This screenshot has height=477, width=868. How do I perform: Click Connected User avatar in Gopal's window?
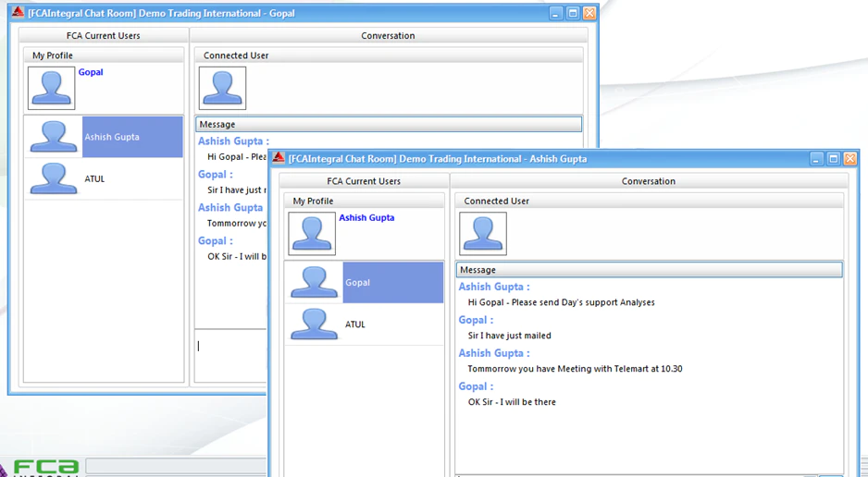tap(222, 89)
